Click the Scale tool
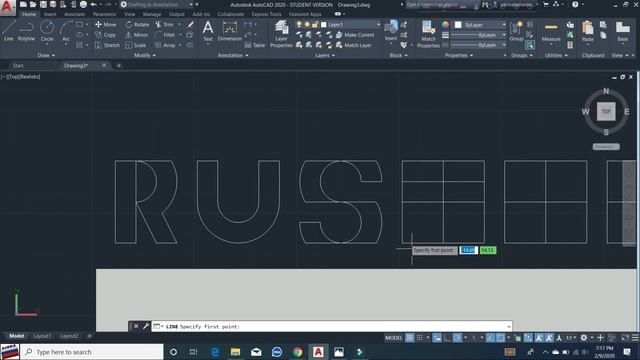640x360 pixels. 136,45
